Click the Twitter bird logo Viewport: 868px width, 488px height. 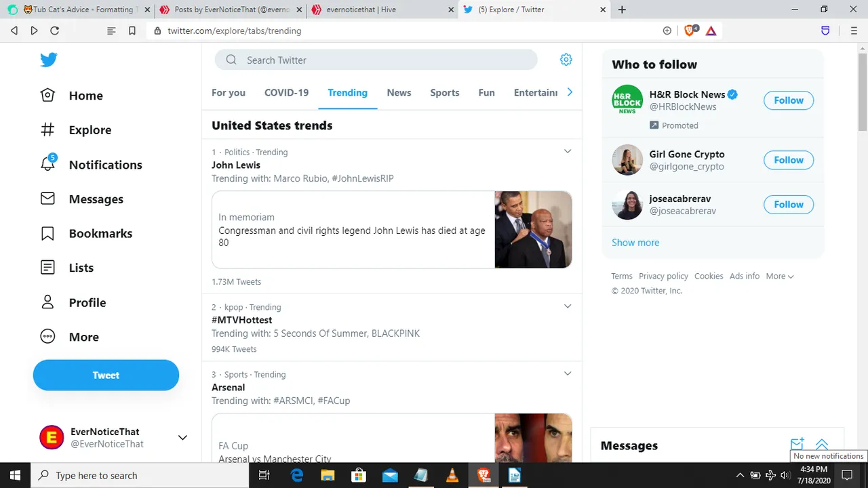(48, 60)
